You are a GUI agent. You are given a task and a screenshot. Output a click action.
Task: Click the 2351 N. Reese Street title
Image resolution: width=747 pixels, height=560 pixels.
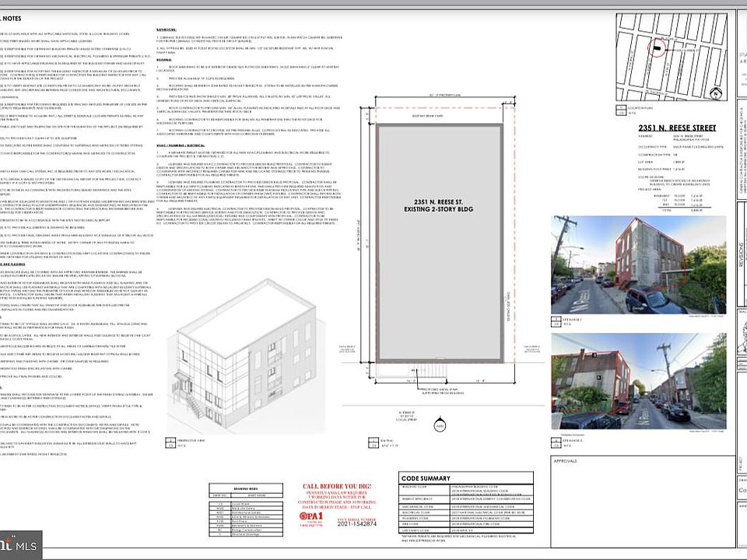(x=677, y=128)
